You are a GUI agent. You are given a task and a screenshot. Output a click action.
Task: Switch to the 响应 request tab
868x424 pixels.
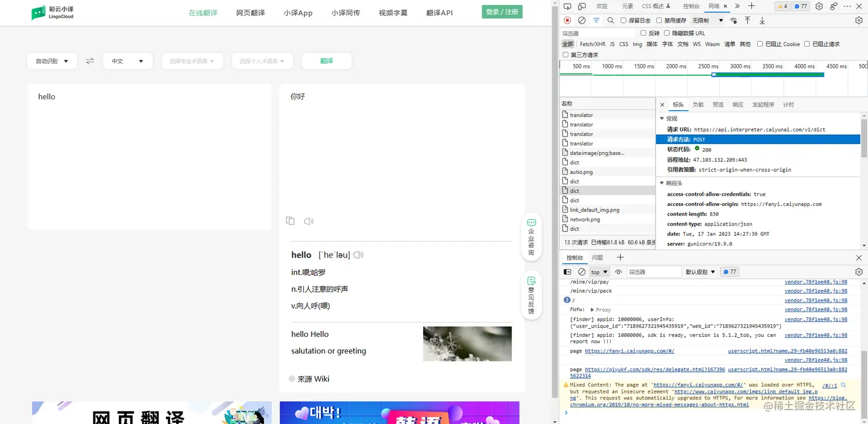(x=738, y=104)
